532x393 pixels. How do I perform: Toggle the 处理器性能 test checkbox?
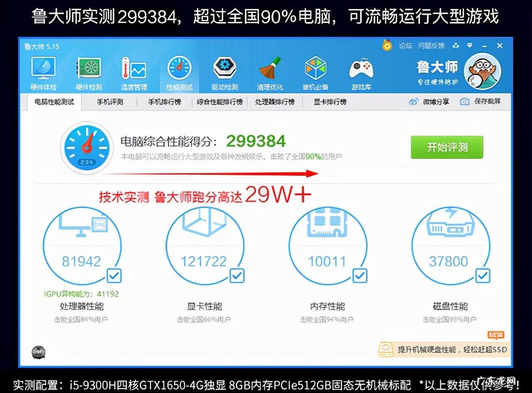(114, 275)
